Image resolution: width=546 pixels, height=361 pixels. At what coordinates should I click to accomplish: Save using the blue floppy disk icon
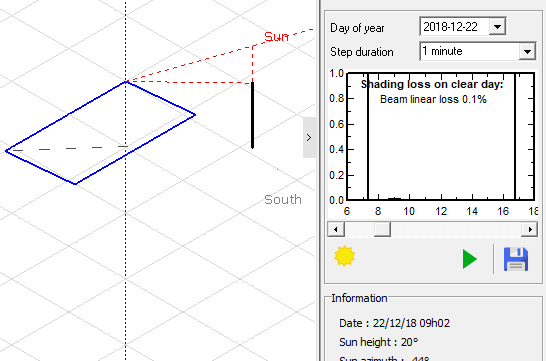(x=516, y=259)
